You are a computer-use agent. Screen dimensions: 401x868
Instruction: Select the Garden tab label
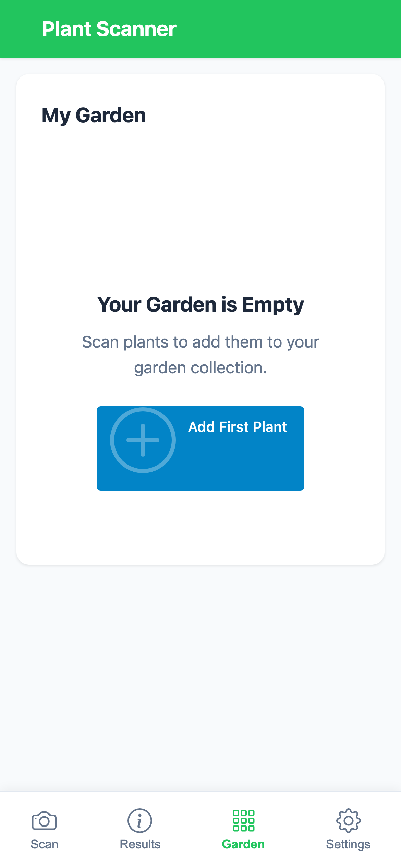243,844
